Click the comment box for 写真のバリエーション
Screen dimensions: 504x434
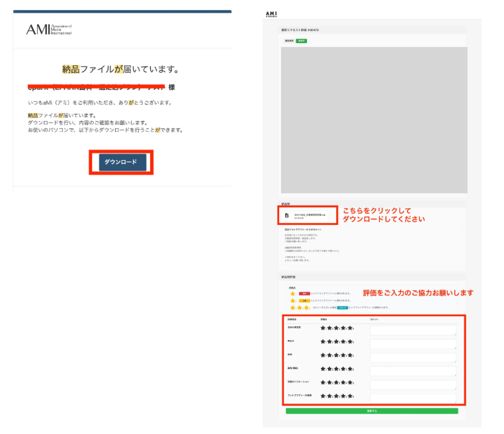pos(413,384)
